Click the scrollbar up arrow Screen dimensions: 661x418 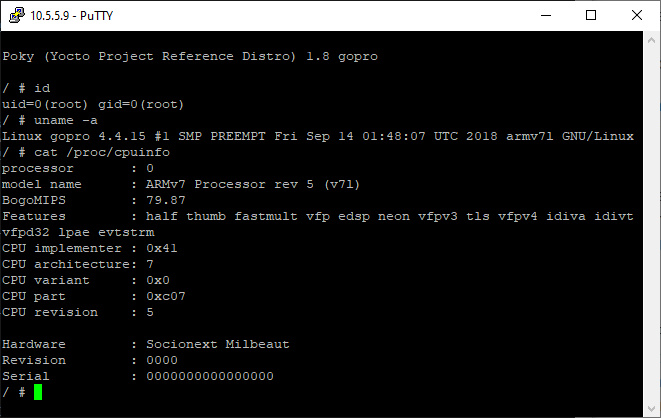[651, 40]
